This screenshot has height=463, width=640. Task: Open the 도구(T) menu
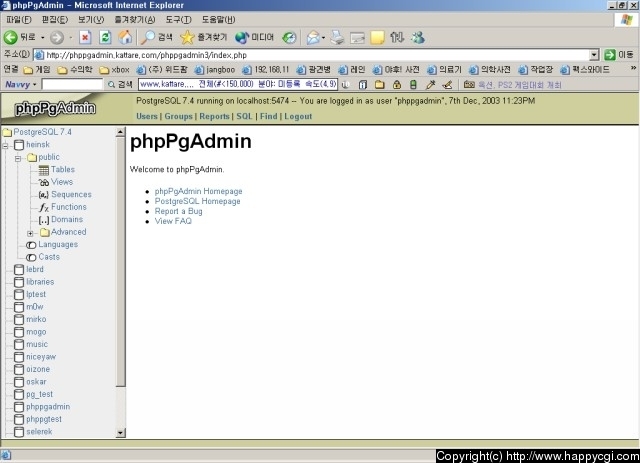pyautogui.click(x=178, y=20)
